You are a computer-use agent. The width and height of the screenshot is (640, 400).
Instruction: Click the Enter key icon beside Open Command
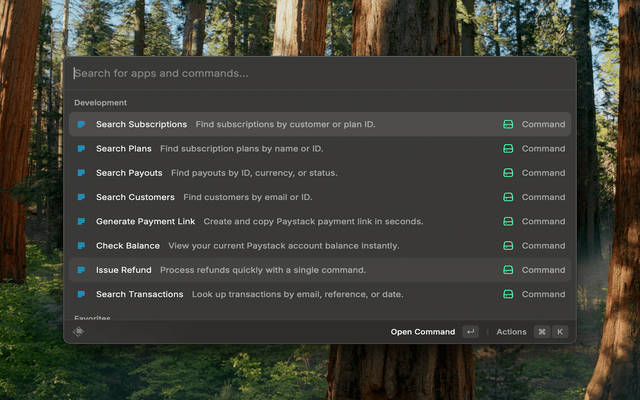pyautogui.click(x=470, y=332)
